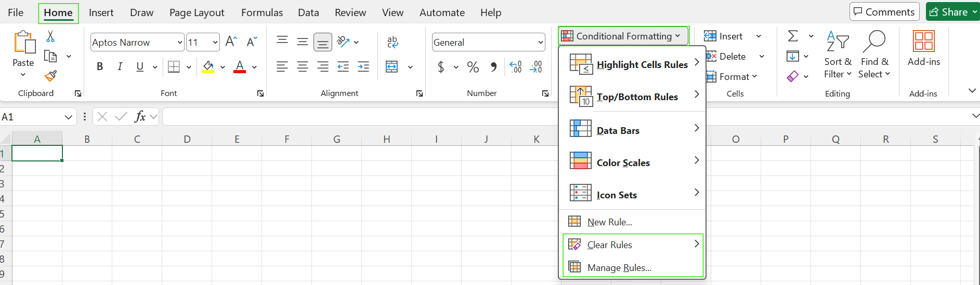Screen dimensions: 980x285
Task: Open Clear Rules submenu
Action: 632,245
